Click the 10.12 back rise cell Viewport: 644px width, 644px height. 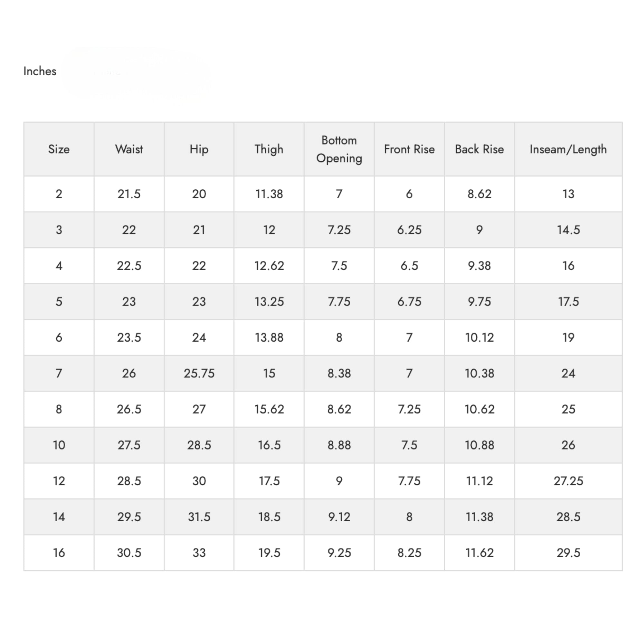pos(479,338)
